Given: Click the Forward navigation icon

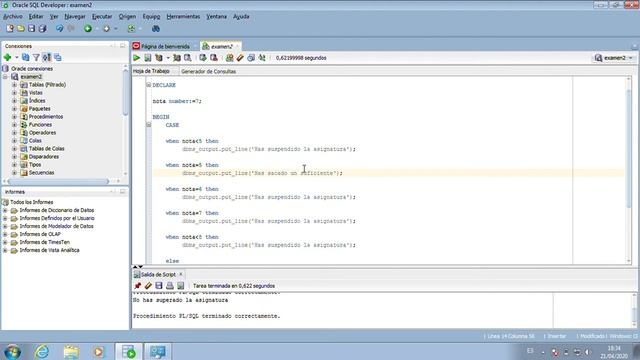Looking at the screenshot, I should [x=107, y=29].
